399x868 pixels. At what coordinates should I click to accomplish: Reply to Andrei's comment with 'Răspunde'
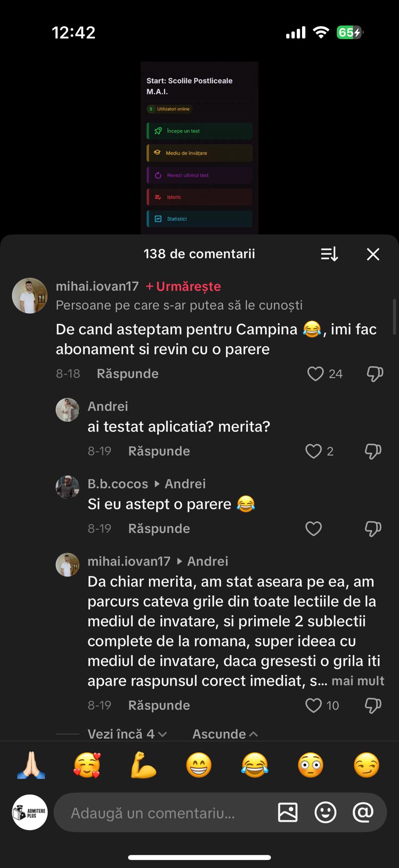click(159, 451)
